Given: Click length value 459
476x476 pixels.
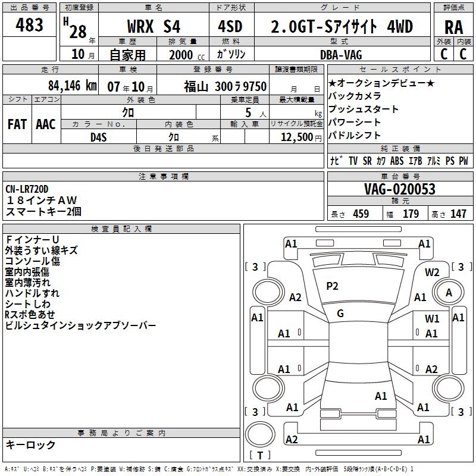Looking at the screenshot, I should (x=361, y=214).
